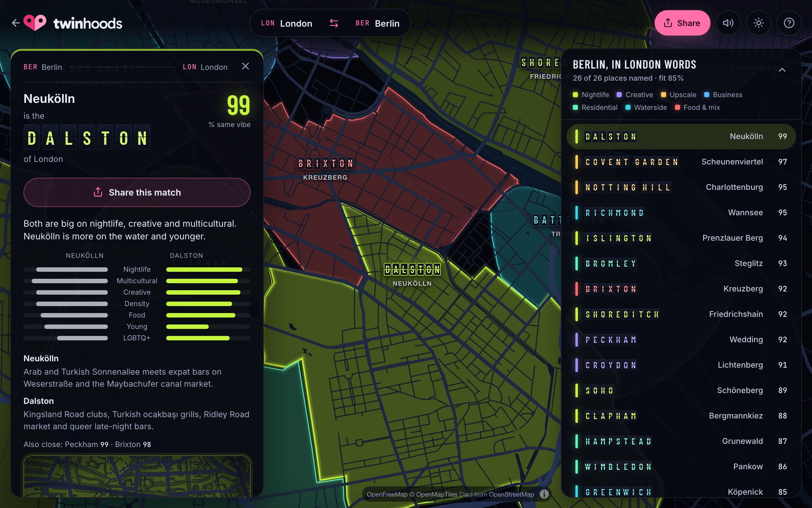
Task: Switch theme with the sun icon
Action: point(759,23)
